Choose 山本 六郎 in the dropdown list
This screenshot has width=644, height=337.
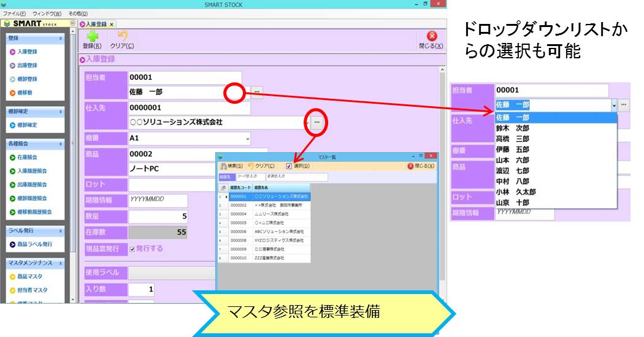click(x=556, y=160)
